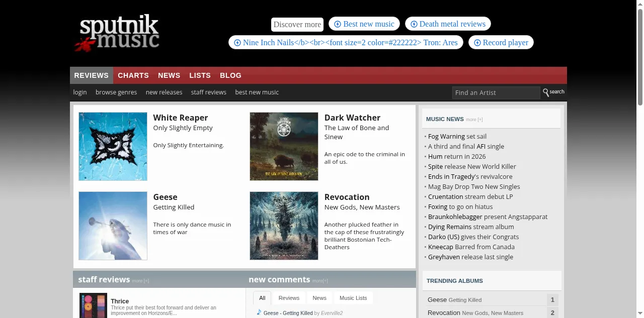644x318 pixels.
Task: Click the Find an Artist search field
Action: (496, 92)
